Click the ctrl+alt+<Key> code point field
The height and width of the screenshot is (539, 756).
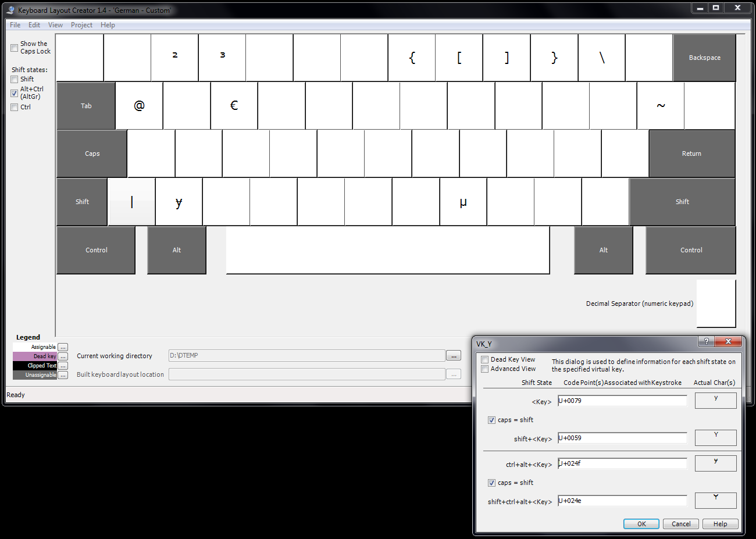(622, 463)
